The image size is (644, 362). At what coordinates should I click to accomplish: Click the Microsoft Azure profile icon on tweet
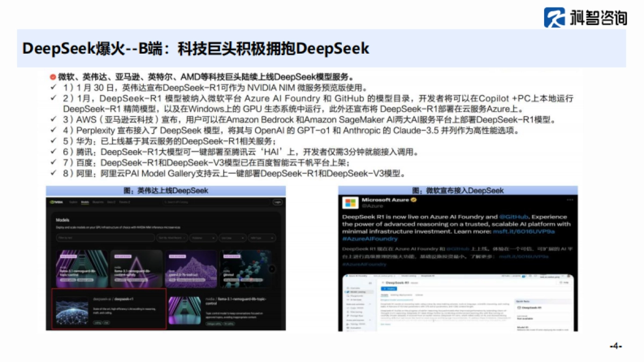point(349,203)
